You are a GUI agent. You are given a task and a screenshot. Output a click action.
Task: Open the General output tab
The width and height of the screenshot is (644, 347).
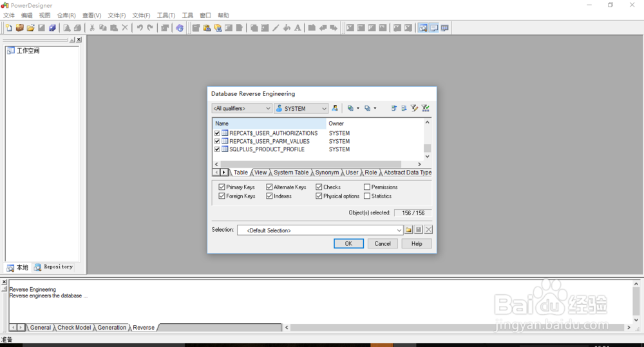[x=40, y=327]
